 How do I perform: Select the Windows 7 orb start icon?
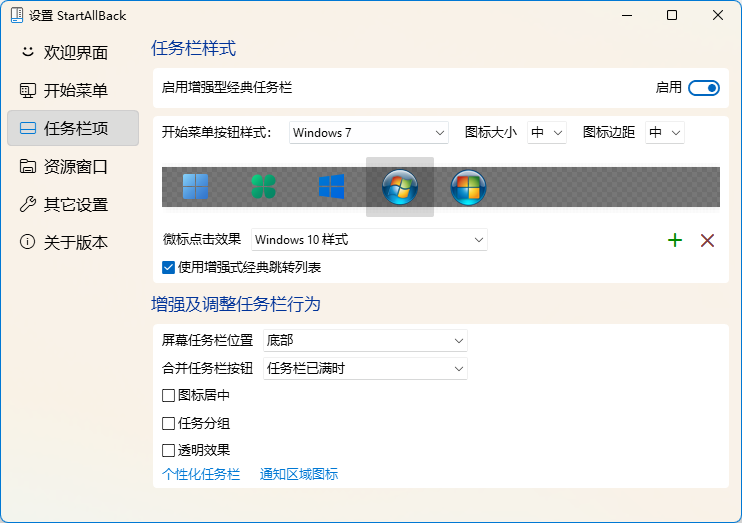click(x=400, y=187)
